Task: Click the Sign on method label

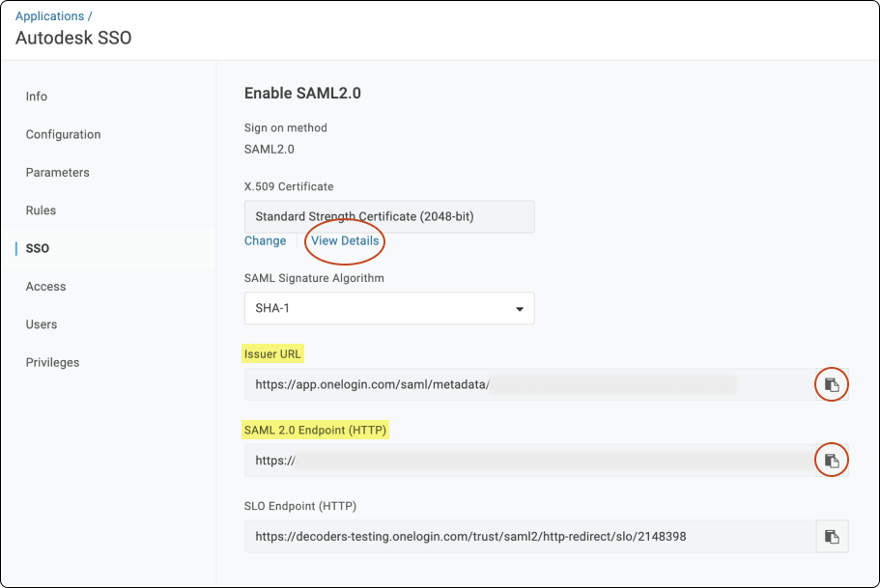Action: pos(286,127)
